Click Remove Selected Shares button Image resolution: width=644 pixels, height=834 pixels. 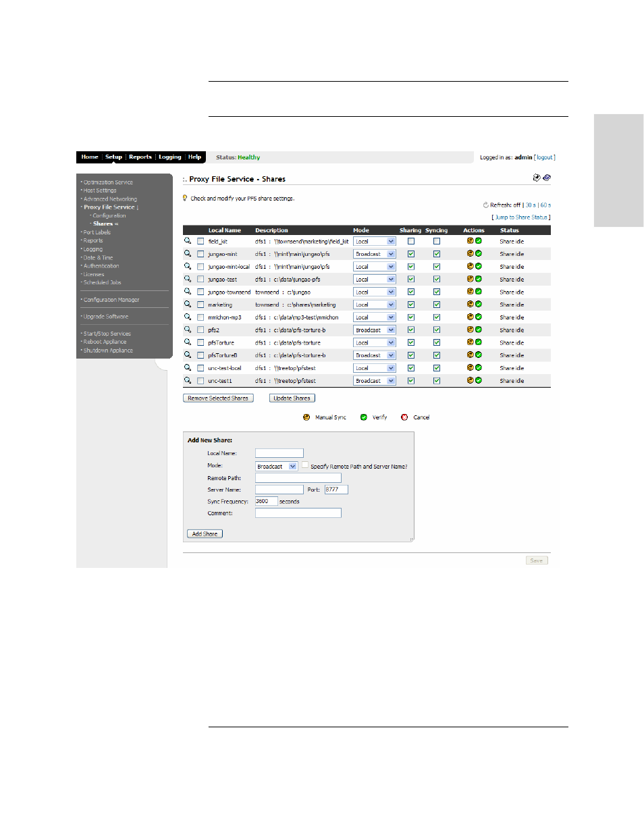(x=218, y=398)
